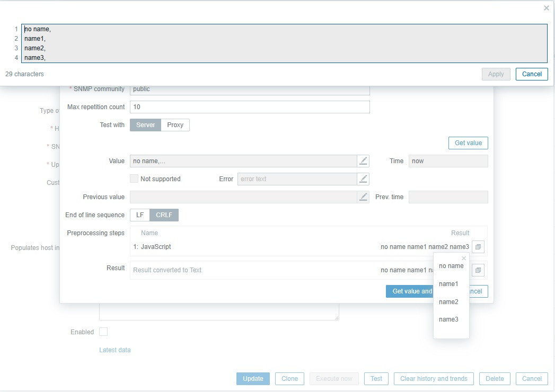Select Server for Test with
The height and width of the screenshot is (392, 555).
pos(146,125)
